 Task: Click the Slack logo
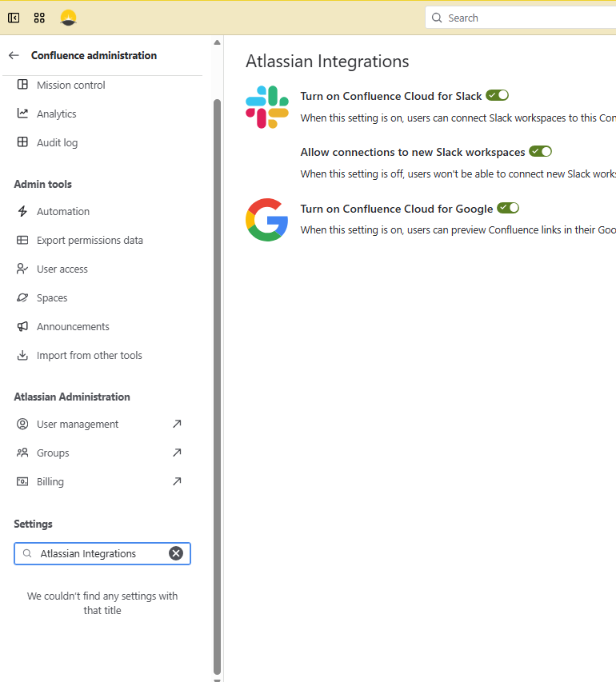coord(267,107)
